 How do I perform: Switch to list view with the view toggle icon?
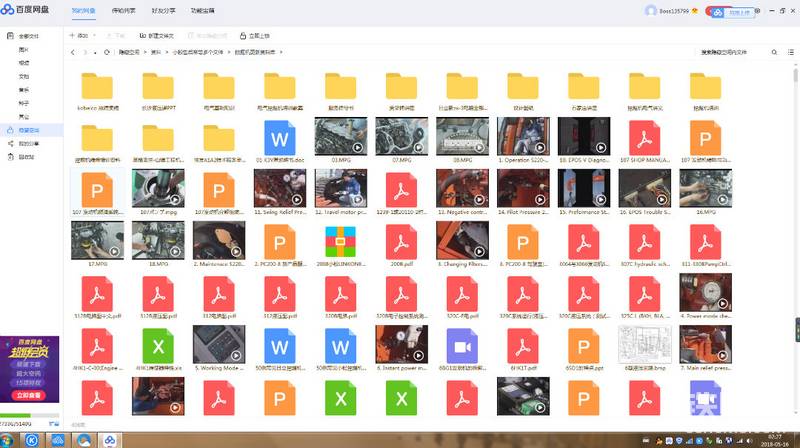[790, 52]
